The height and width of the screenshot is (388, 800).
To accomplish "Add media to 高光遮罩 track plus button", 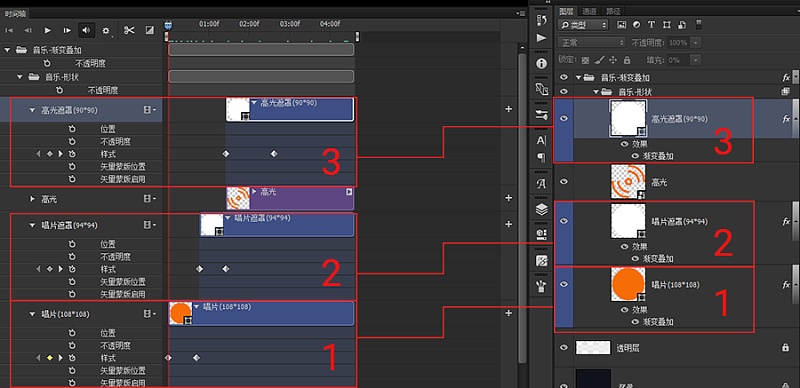I will coord(508,109).
